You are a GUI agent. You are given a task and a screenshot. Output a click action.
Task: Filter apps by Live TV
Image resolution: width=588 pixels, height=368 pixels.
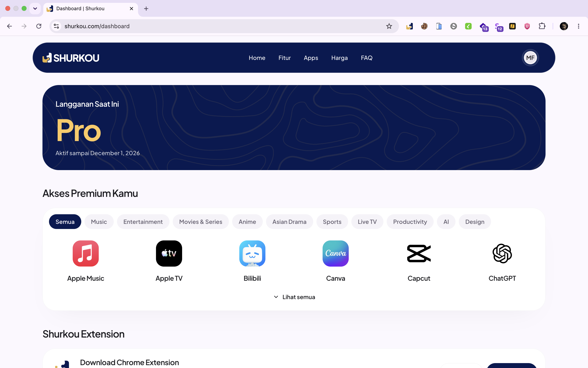pyautogui.click(x=367, y=222)
